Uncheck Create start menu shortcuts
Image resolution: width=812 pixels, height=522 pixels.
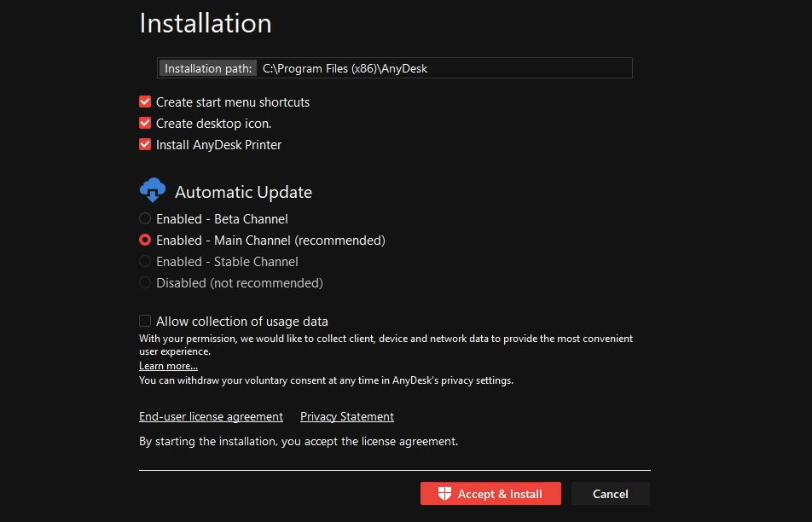click(x=145, y=101)
